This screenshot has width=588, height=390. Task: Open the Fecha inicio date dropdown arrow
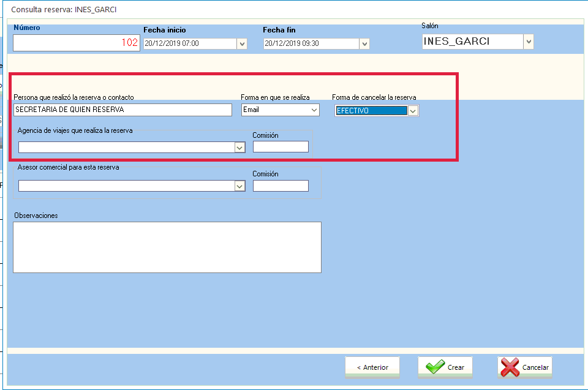click(x=241, y=44)
